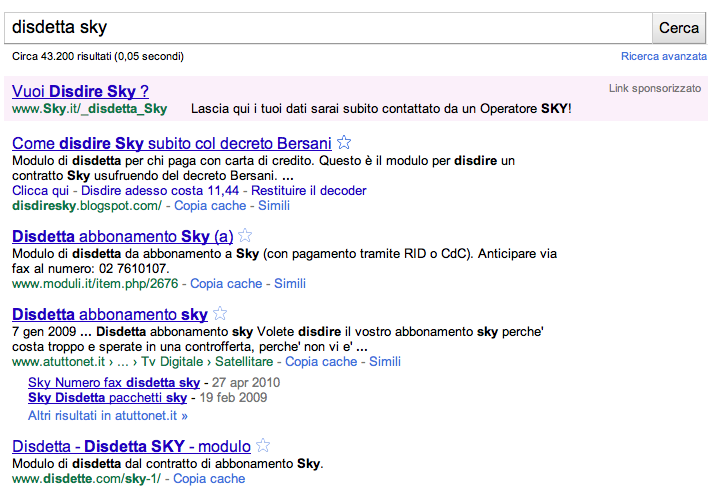Follow the "Clicca qui" sub-link

click(40, 191)
